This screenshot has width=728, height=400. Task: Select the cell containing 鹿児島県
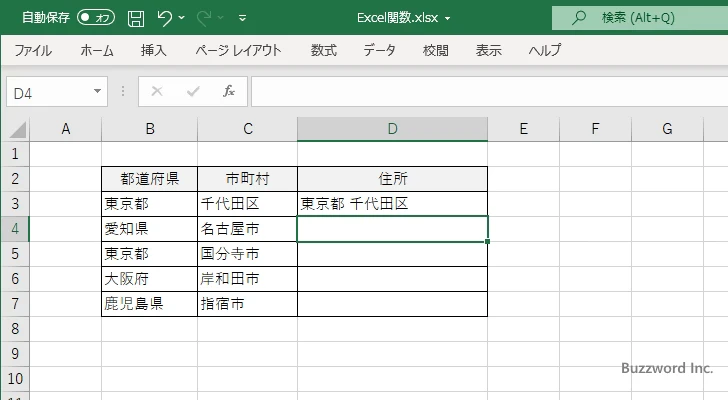[x=150, y=304]
